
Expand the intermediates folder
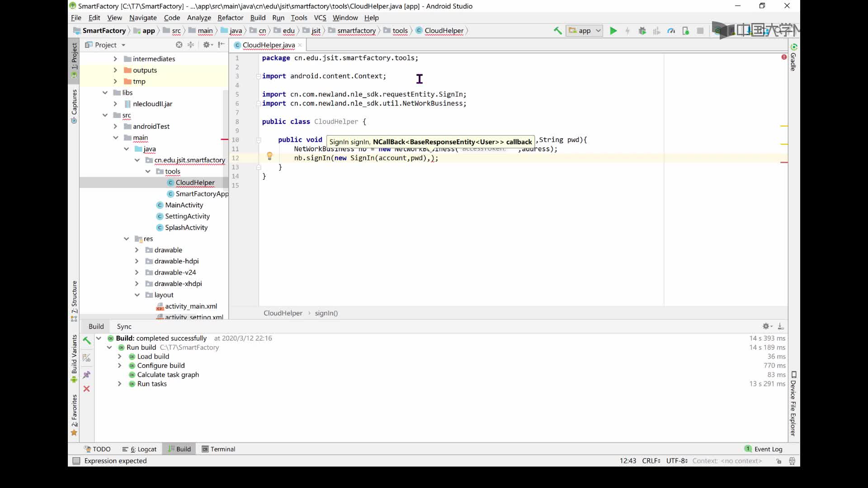tap(115, 59)
